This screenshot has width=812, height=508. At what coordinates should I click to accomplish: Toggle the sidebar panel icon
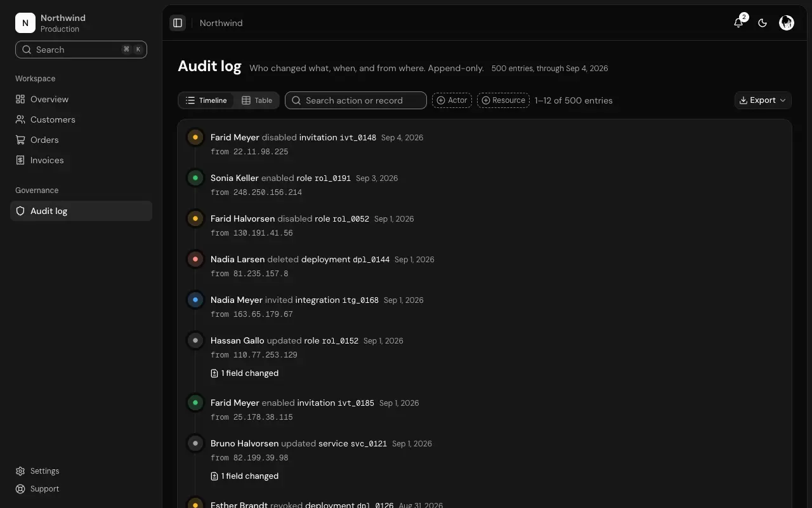[x=178, y=23]
